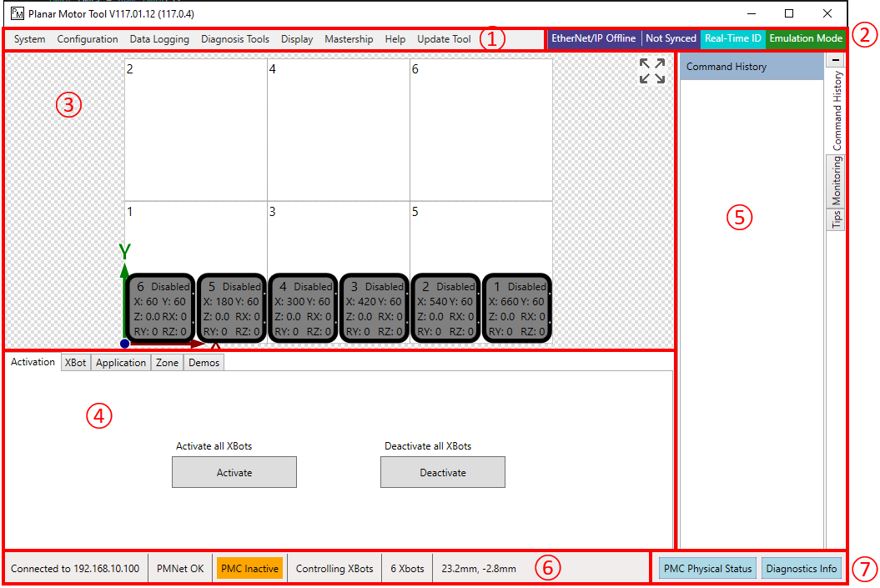Click Deactivate to deactivate all XBots

point(442,472)
